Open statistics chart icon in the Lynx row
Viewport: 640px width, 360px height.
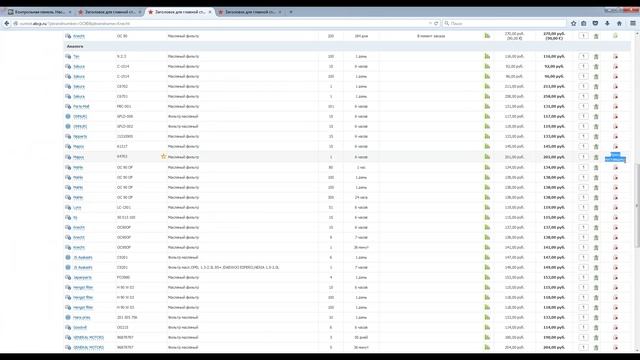487,207
